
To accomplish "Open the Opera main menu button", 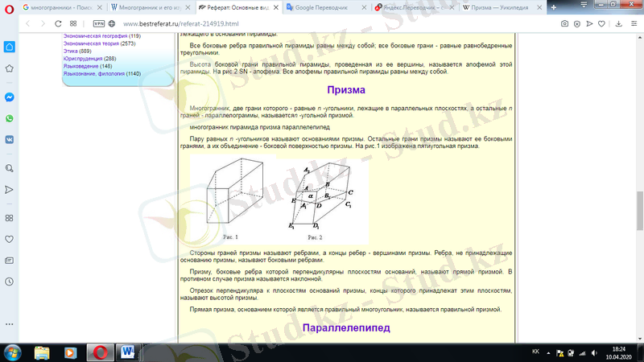I will point(9,6).
